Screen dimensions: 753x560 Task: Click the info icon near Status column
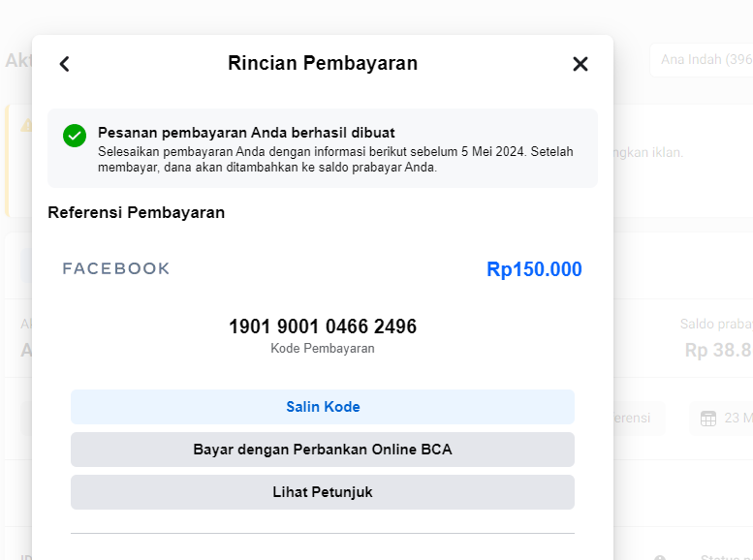(x=660, y=558)
